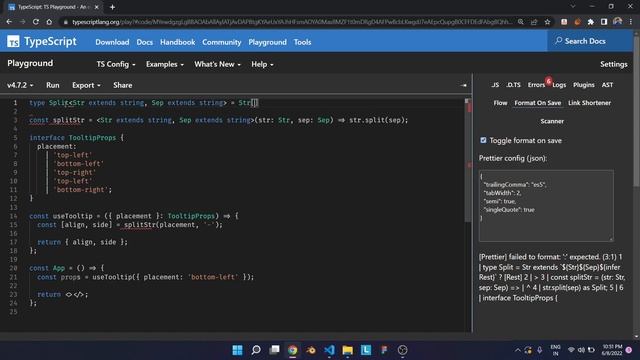
Task: Click the ENG IN language indicator
Action: [x=556, y=350]
